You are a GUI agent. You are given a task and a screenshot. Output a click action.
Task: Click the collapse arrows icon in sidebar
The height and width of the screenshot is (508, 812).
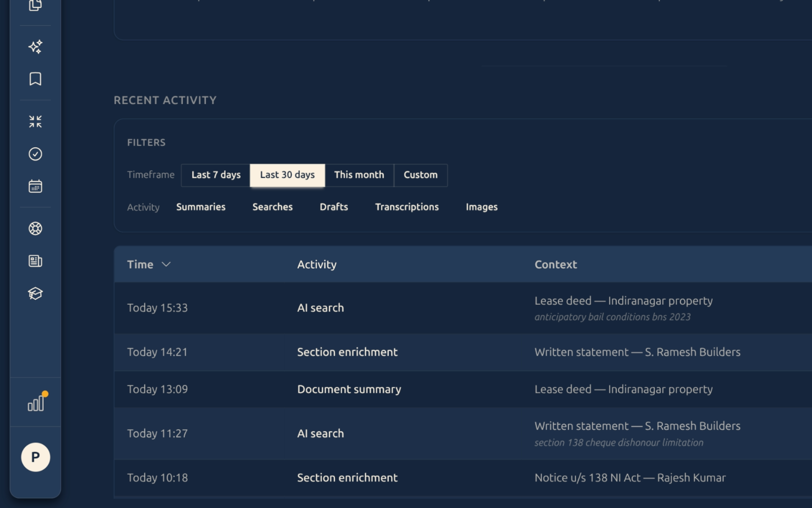tap(35, 121)
